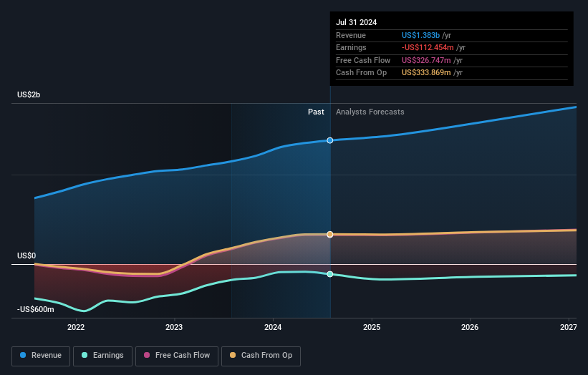
Task: Click the 2024 x-axis label
Action: pyautogui.click(x=273, y=328)
